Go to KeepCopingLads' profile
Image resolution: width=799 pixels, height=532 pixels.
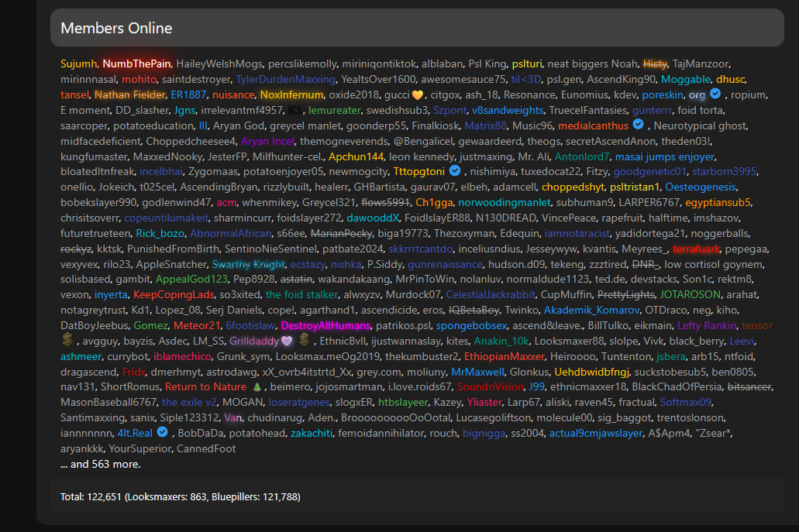[x=173, y=294]
